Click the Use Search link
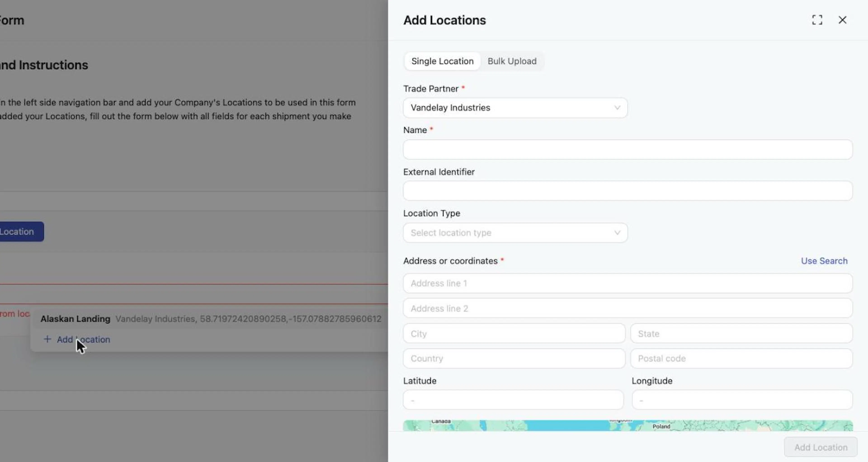The image size is (868, 462). coord(824,261)
